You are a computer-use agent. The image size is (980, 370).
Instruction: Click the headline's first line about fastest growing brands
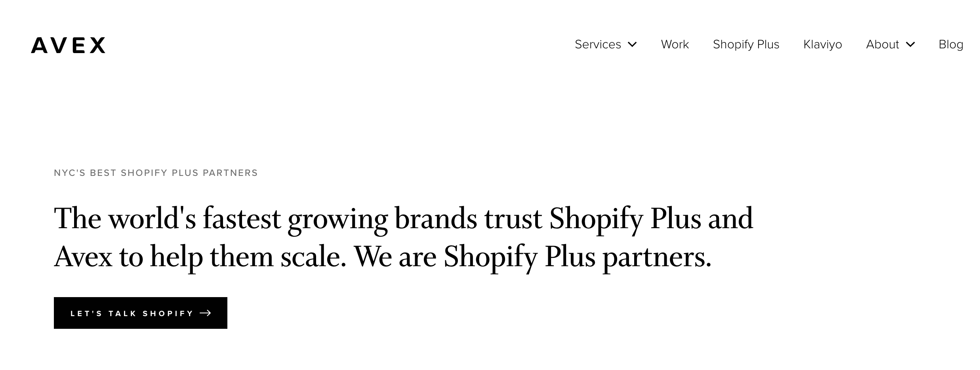point(403,219)
